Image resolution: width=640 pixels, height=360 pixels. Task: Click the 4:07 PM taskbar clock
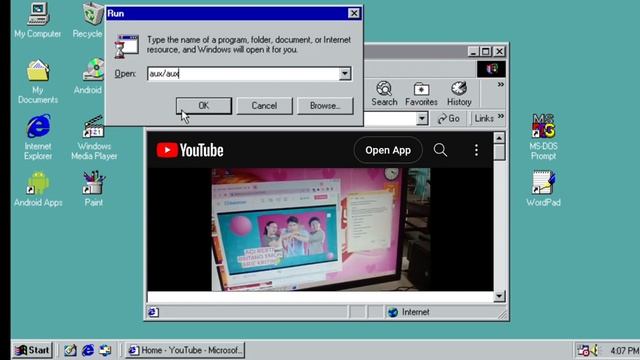(624, 351)
